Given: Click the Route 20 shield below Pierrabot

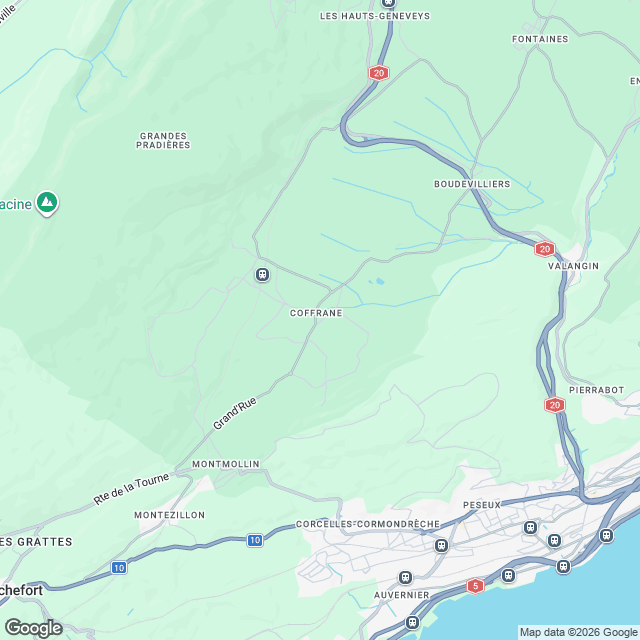Looking at the screenshot, I should point(555,405).
